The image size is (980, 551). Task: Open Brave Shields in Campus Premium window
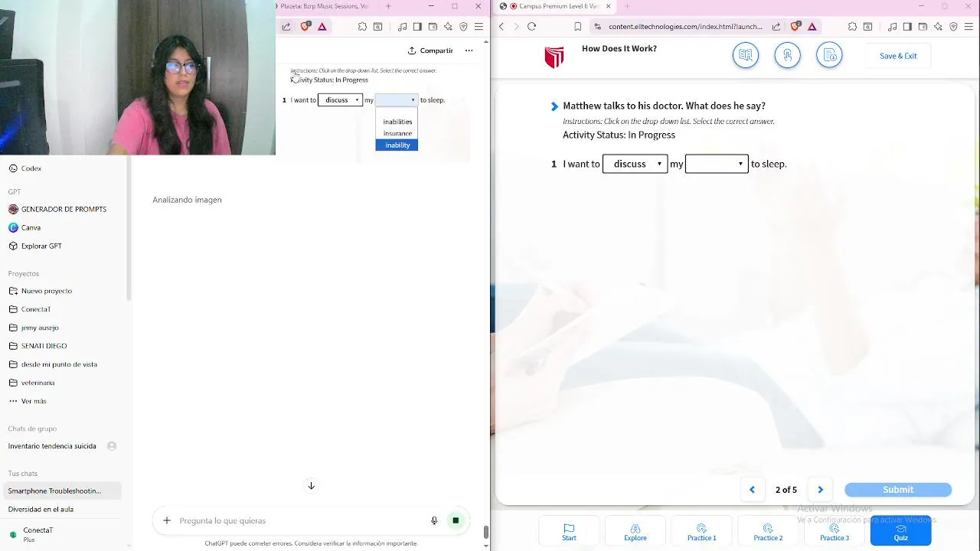coord(795,26)
